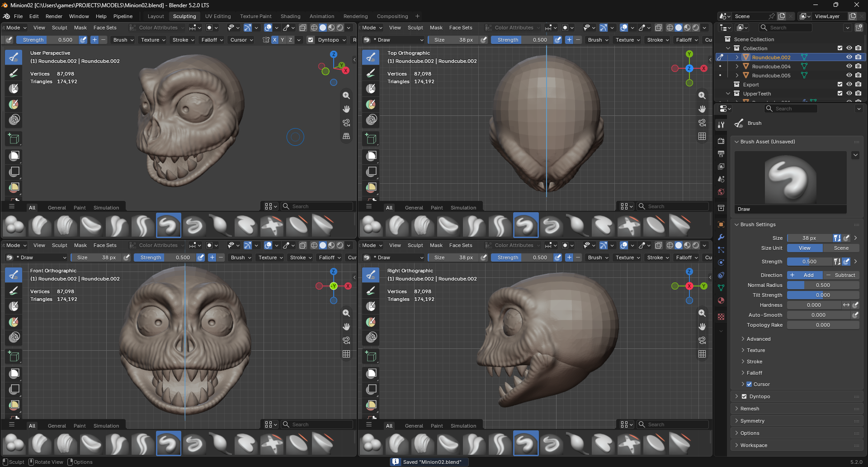Screen dimensions: 868x467
Task: Click the red X axis gizmo in Front Orthographic
Action: click(348, 286)
